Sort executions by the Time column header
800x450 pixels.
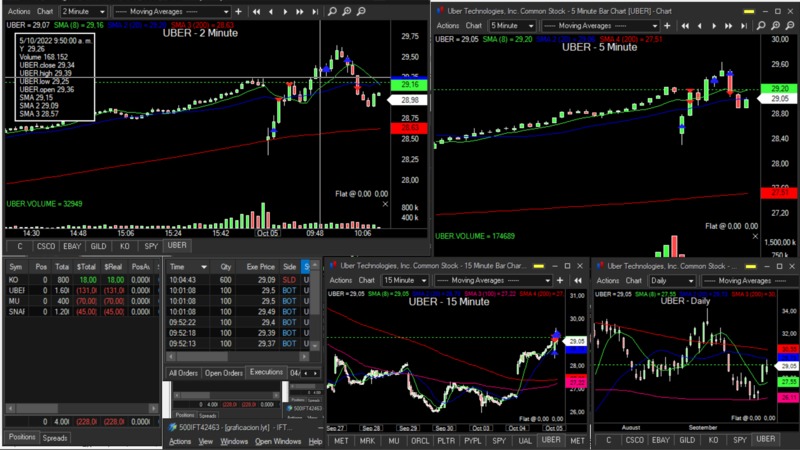tap(177, 267)
